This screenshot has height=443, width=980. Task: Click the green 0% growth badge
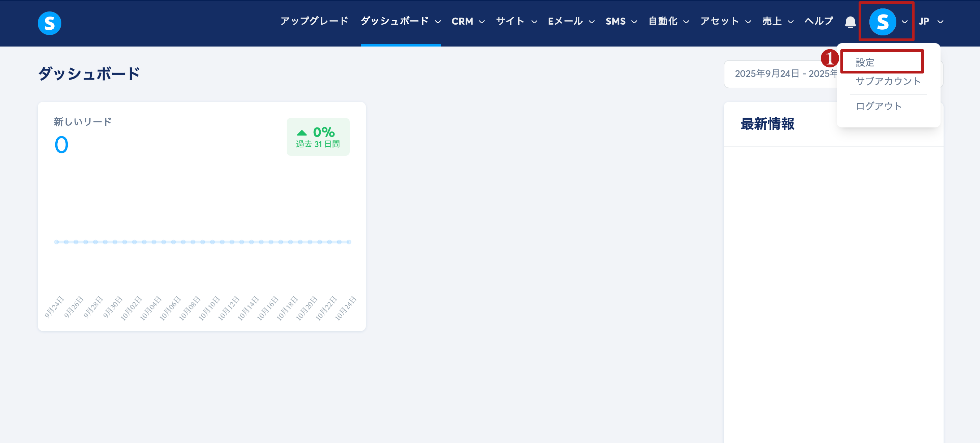tap(318, 137)
